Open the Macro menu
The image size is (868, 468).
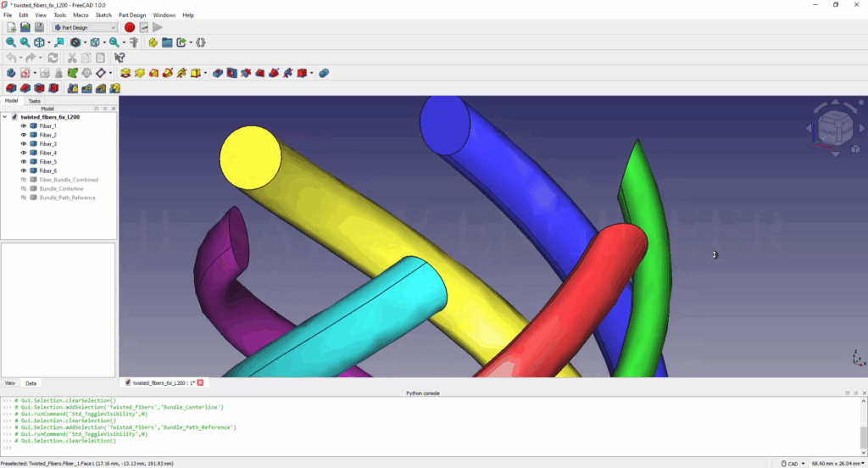(81, 15)
